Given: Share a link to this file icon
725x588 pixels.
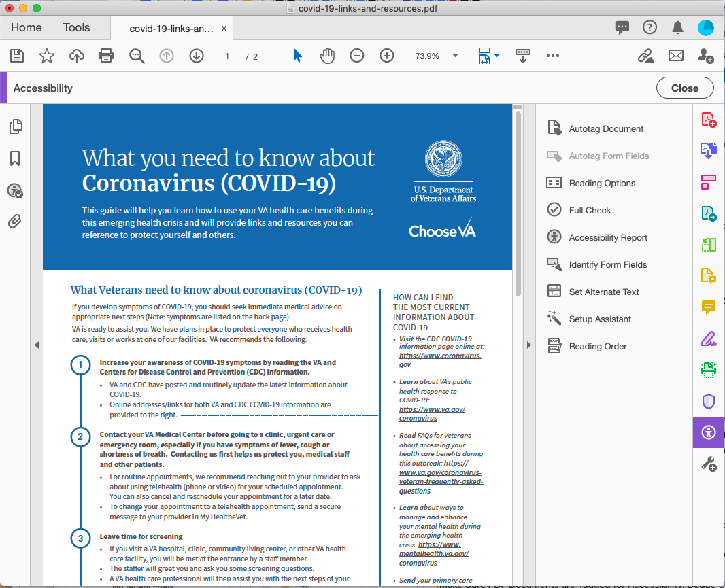Looking at the screenshot, I should (x=646, y=56).
